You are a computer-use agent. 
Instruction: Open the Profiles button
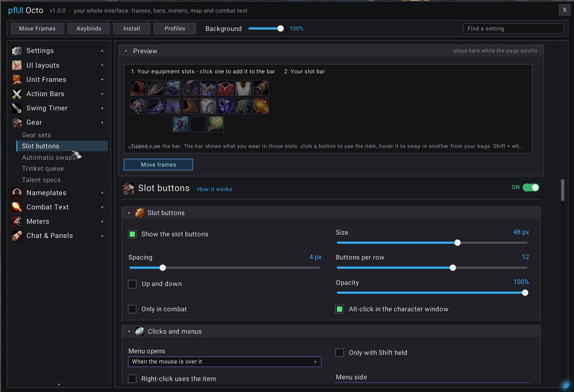tap(175, 29)
